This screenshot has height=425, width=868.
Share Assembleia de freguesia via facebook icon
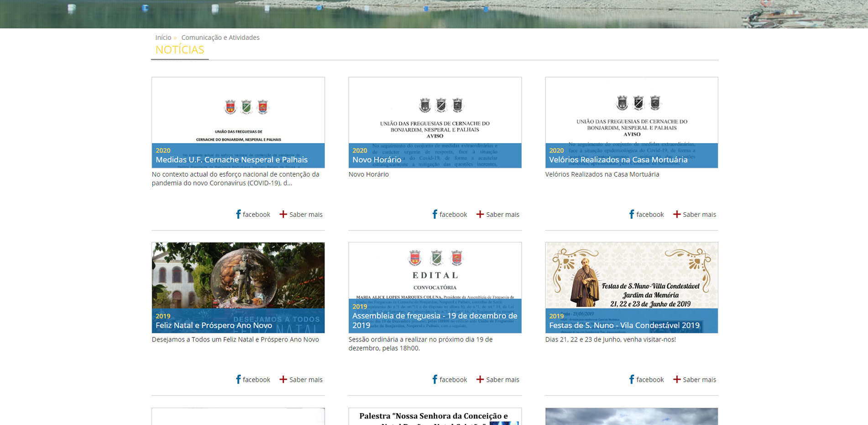[x=435, y=379]
